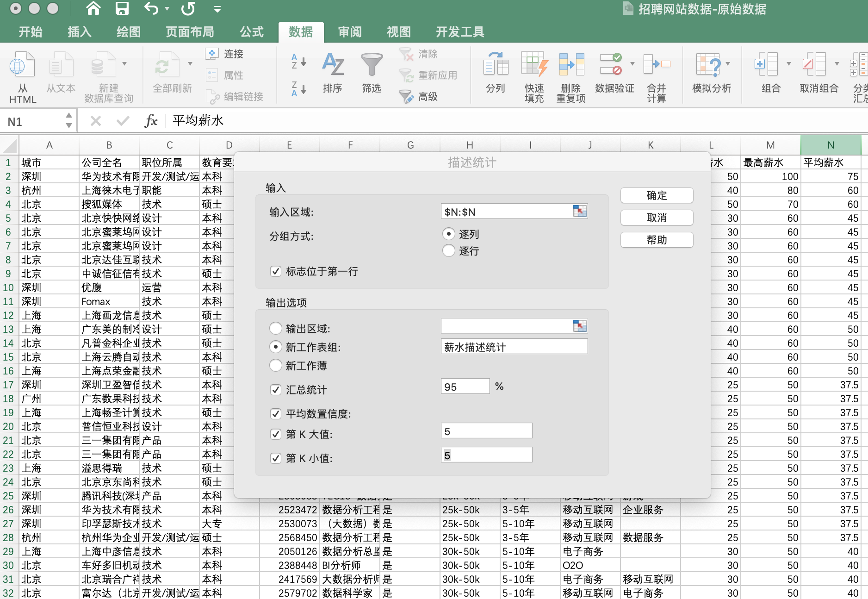Image resolution: width=868 pixels, height=599 pixels.
Task: Expand the Data Validation dropdown arrow
Action: point(632,64)
